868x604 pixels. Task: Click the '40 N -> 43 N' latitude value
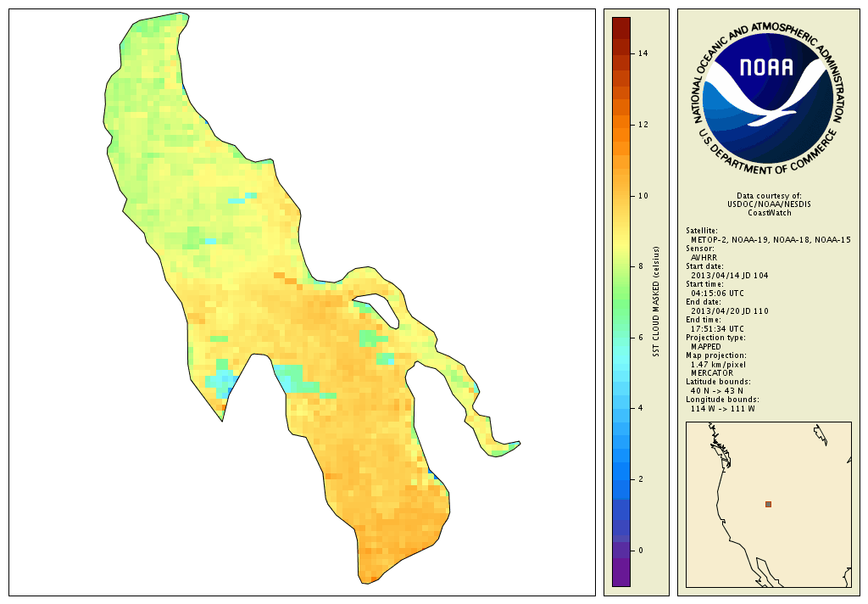click(x=717, y=391)
